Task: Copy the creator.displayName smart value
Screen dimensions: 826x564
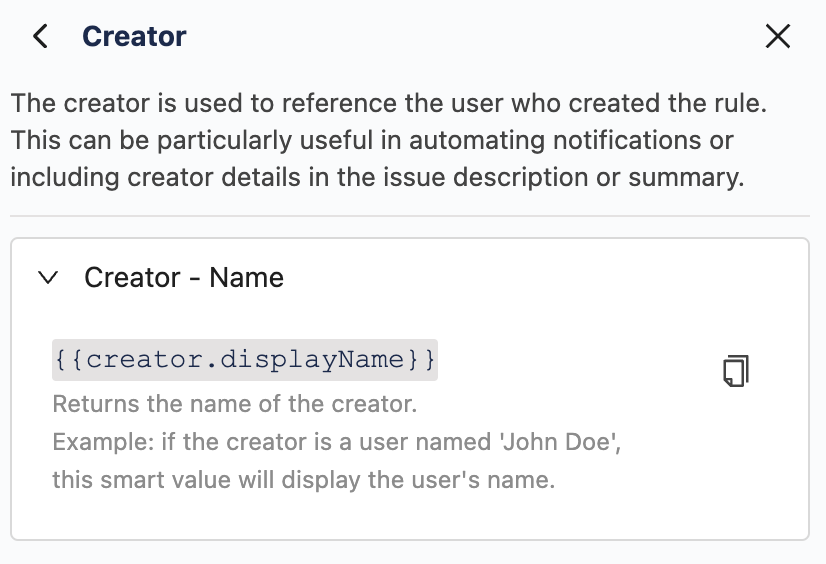Action: [736, 370]
